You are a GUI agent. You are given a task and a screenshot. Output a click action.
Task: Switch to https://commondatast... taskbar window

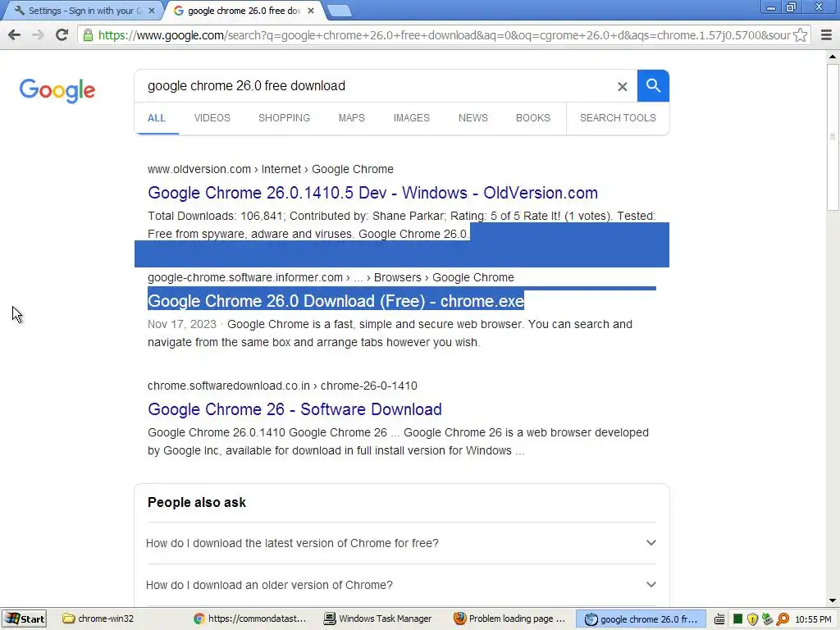pyautogui.click(x=250, y=619)
